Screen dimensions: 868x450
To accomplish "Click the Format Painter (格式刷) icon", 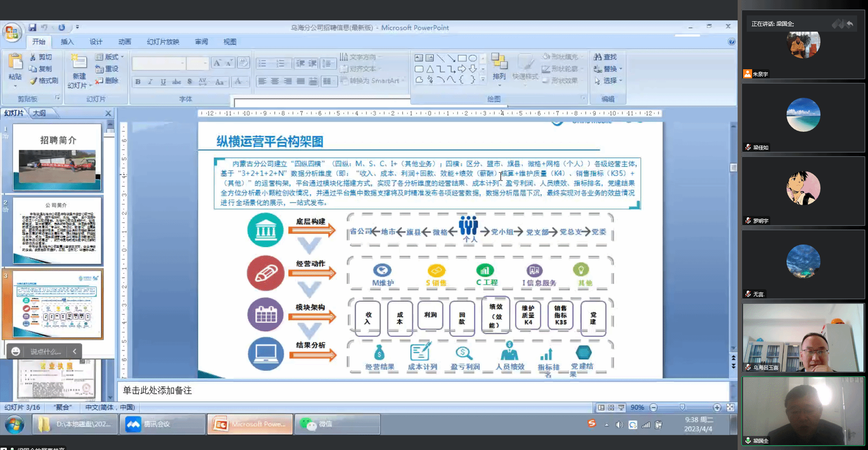I will 33,81.
